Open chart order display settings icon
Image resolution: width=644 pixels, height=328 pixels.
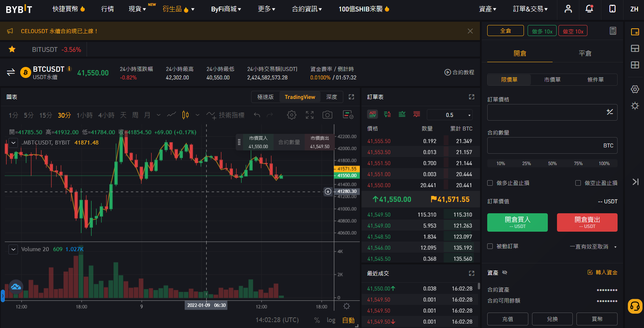pyautogui.click(x=348, y=115)
